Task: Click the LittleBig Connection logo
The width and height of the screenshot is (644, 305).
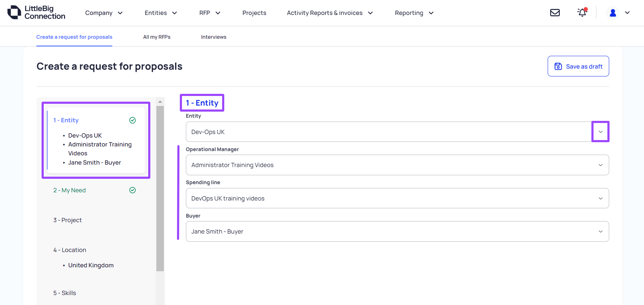Action: tap(36, 12)
